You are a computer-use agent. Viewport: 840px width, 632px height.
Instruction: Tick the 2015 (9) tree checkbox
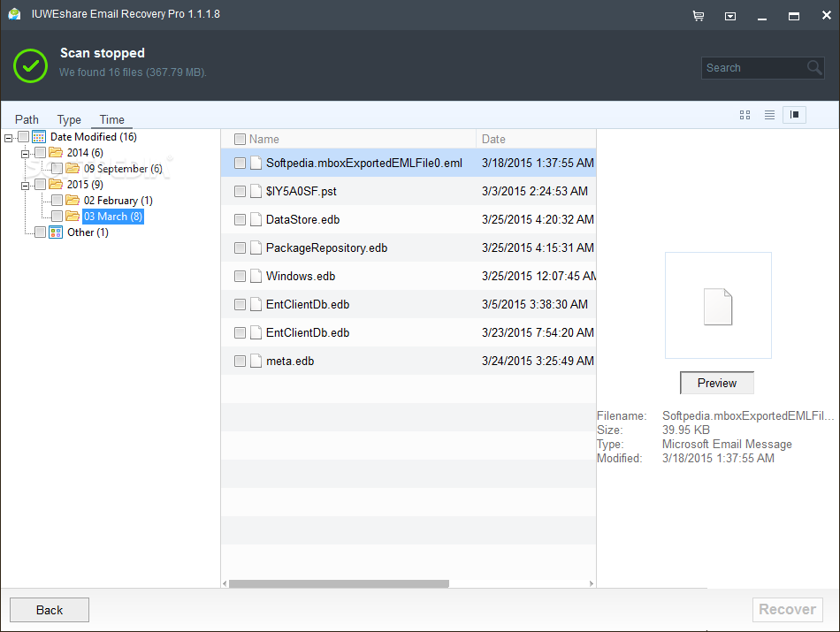pyautogui.click(x=40, y=185)
